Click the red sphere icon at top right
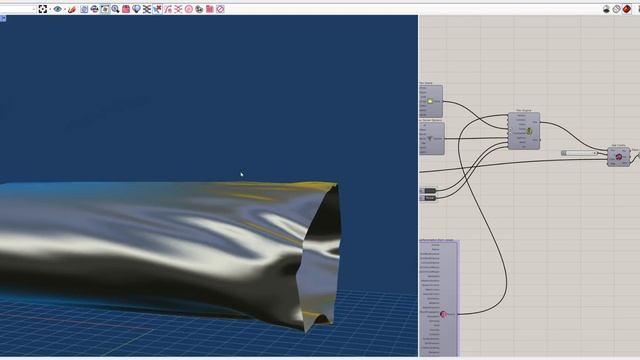Screen dimensions: 640x360 click(x=627, y=9)
